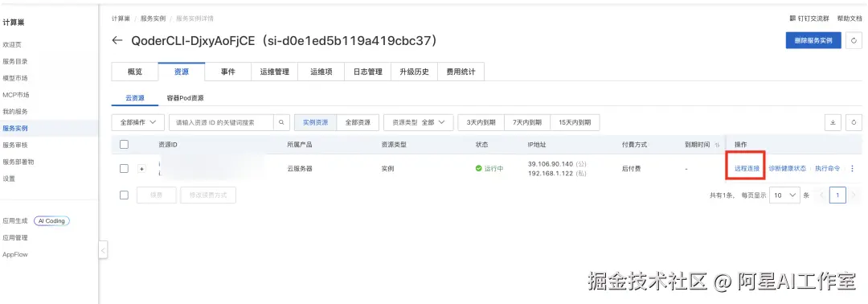The image size is (868, 304).
Task: Refresh the resource table icon
Action: pos(854,122)
